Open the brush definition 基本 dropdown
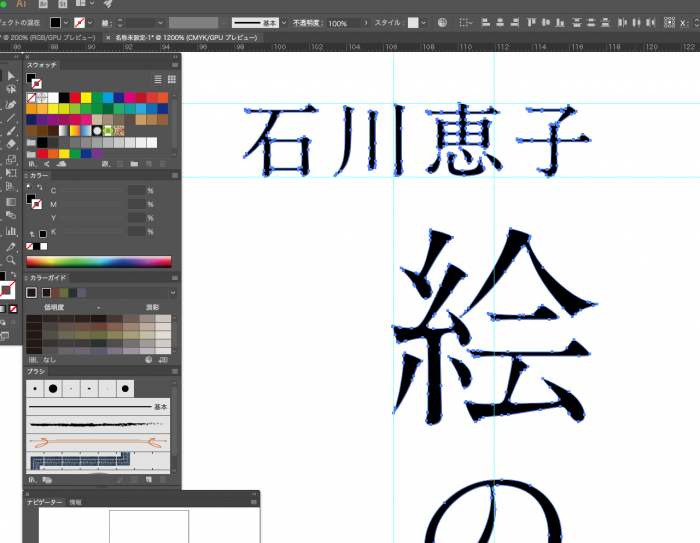This screenshot has width=700, height=543. click(x=284, y=22)
